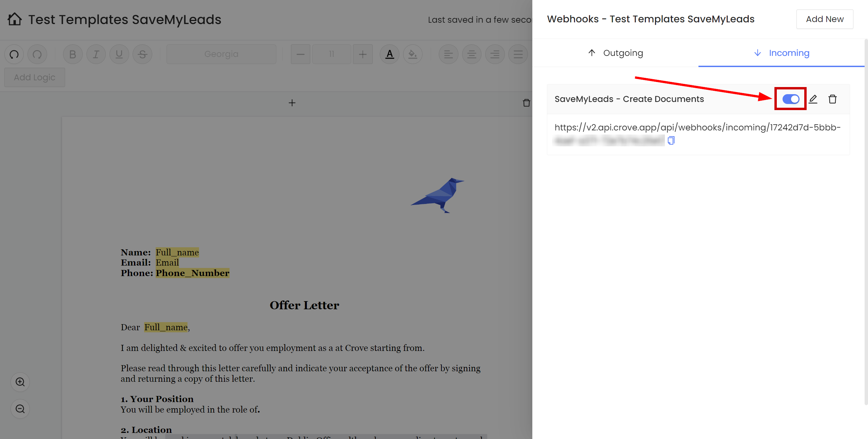Click the Email placeholder field
Viewport: 868px width, 439px height.
(167, 263)
